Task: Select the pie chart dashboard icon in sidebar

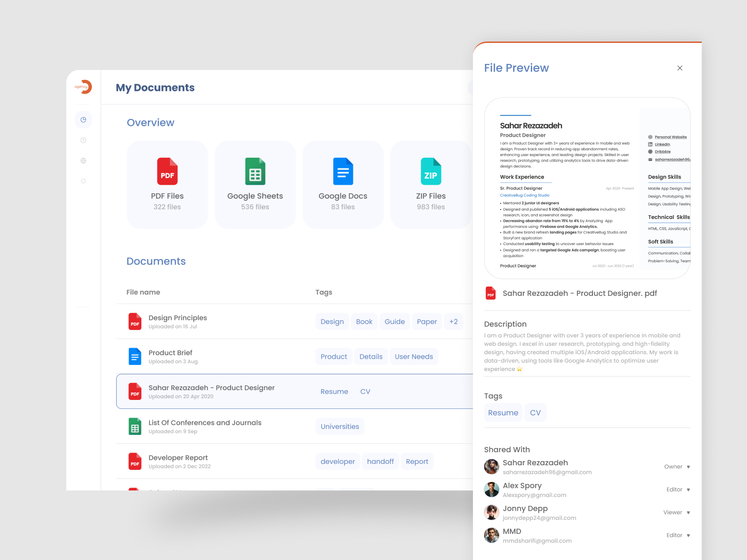Action: click(83, 119)
